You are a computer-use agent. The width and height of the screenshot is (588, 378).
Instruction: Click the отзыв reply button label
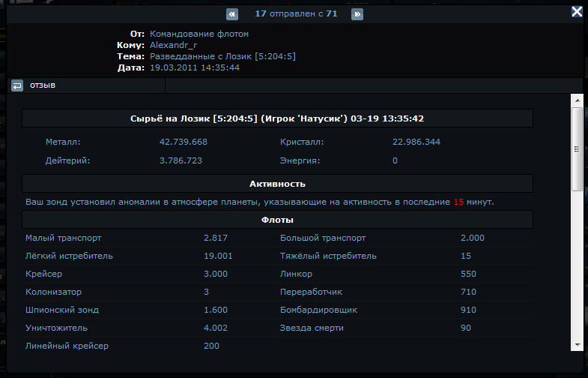[43, 85]
